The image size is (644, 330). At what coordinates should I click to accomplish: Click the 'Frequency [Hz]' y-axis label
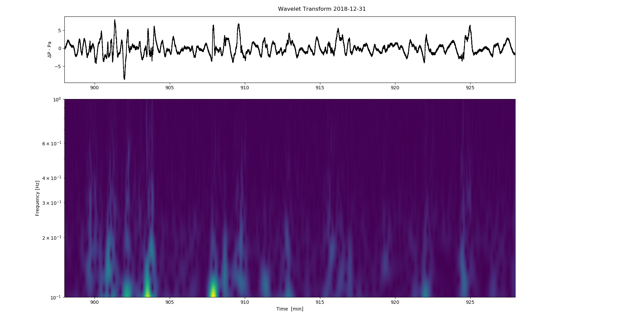(37, 198)
